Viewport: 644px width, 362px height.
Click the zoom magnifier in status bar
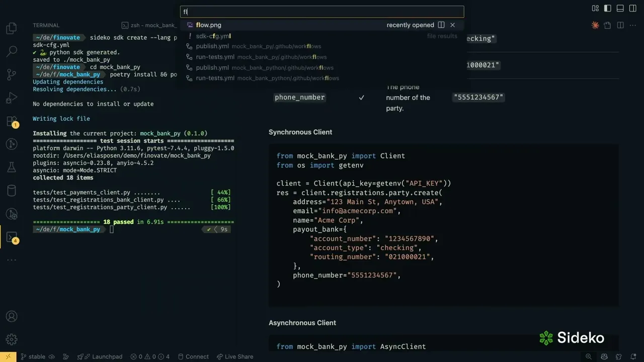(589, 356)
